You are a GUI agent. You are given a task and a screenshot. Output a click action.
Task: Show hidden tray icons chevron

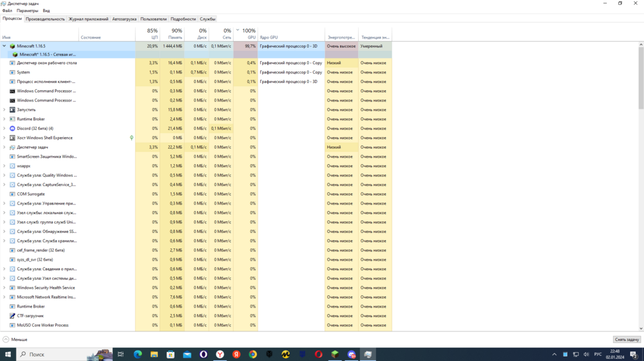554,355
